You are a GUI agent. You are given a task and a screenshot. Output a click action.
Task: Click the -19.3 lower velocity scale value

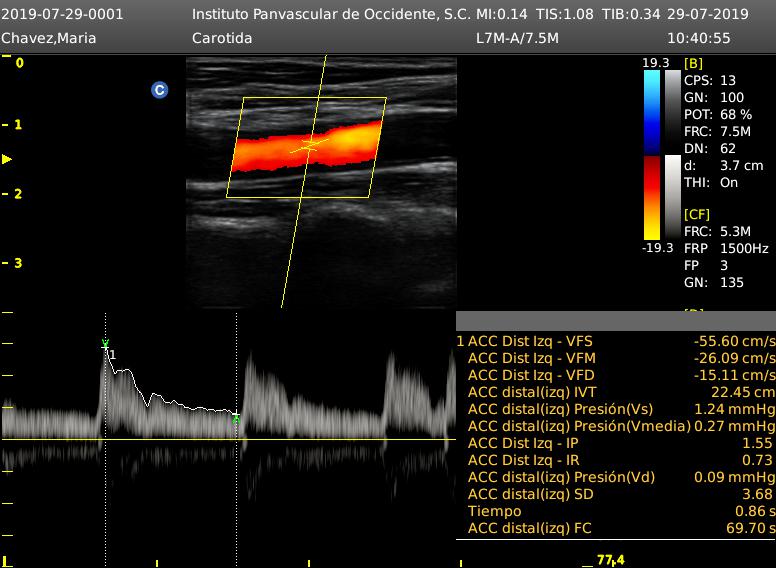point(657,247)
